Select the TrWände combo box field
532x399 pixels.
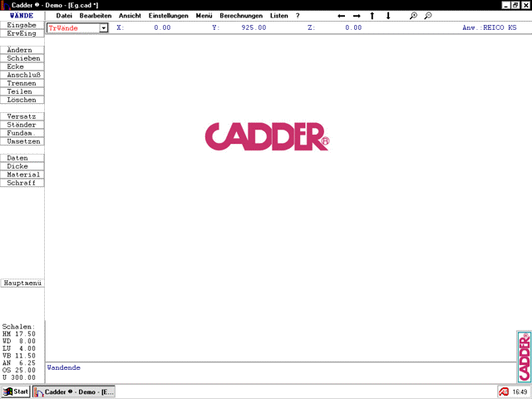77,28
